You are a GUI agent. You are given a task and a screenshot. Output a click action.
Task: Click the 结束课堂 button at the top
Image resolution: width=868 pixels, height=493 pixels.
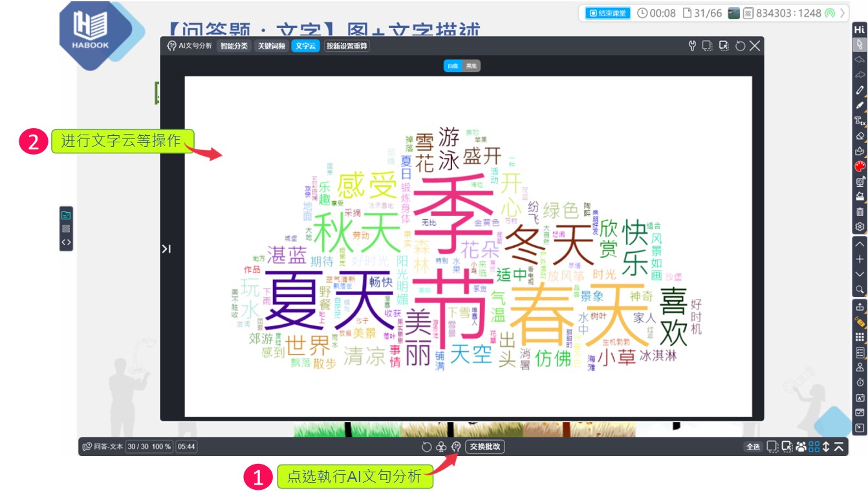click(609, 11)
